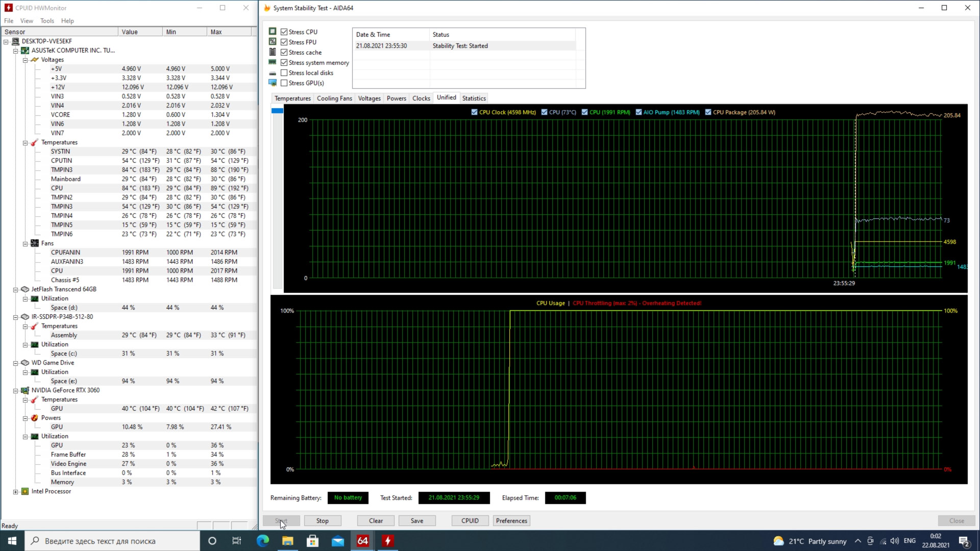Open the Mail app from the taskbar
The image size is (980, 551).
pyautogui.click(x=338, y=541)
